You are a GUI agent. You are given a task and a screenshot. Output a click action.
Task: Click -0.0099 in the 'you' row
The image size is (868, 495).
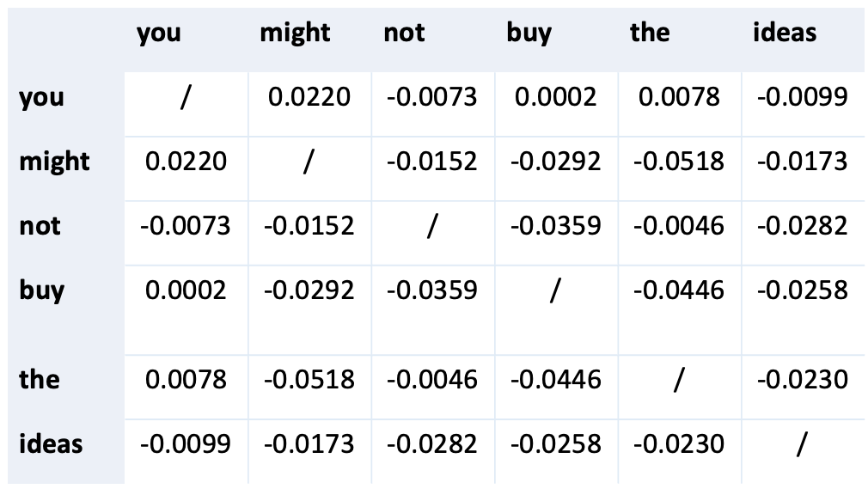(802, 97)
